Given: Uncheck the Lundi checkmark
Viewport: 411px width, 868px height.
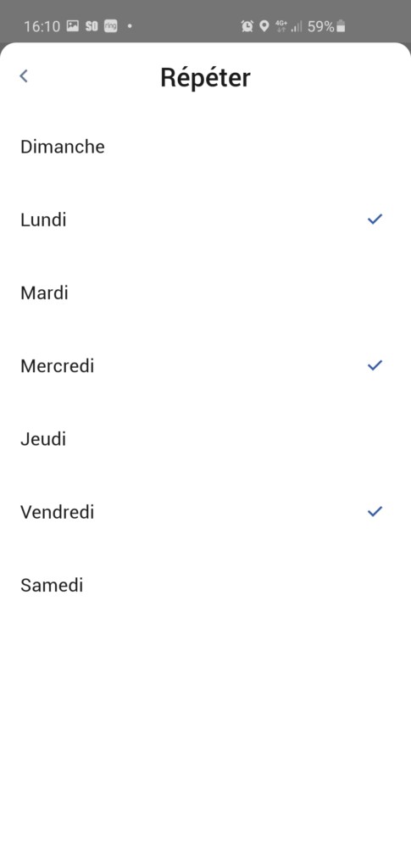Looking at the screenshot, I should click(x=375, y=220).
